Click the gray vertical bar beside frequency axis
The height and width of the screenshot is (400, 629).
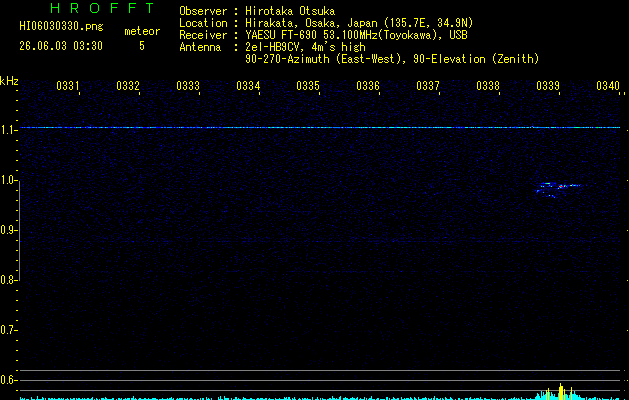19,230
